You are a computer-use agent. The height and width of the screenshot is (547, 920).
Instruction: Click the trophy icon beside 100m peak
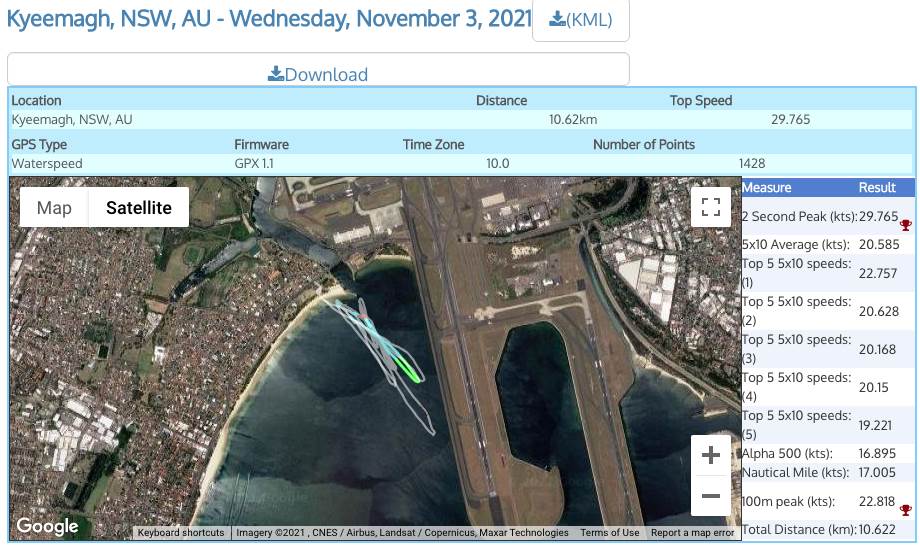tap(905, 511)
